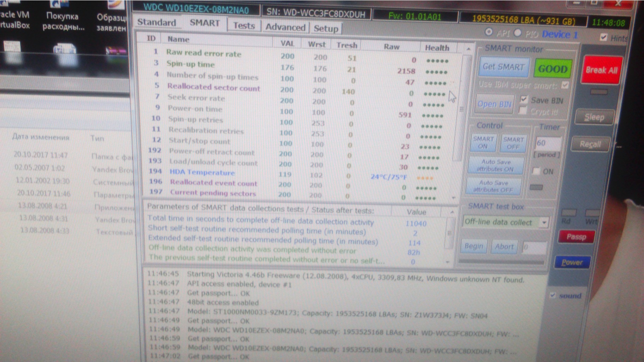Image resolution: width=644 pixels, height=362 pixels.
Task: Click the blue Power button
Action: (572, 262)
